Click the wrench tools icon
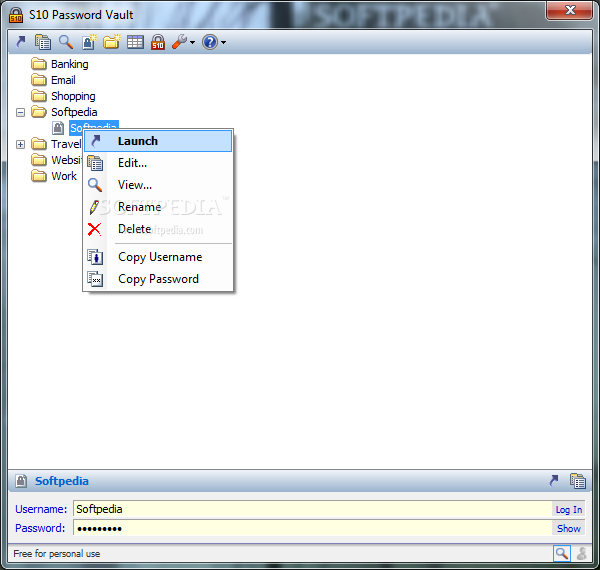Viewport: 600px width, 570px height. point(179,42)
